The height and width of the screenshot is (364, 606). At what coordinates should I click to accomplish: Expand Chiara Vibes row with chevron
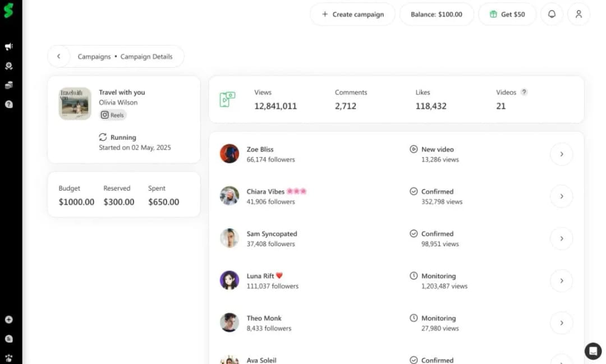(x=562, y=196)
